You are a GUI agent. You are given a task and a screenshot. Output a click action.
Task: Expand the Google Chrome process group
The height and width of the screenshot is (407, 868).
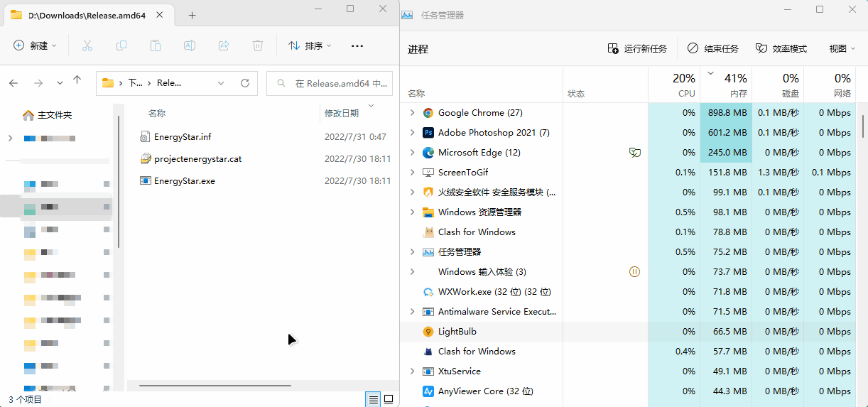pyautogui.click(x=412, y=113)
